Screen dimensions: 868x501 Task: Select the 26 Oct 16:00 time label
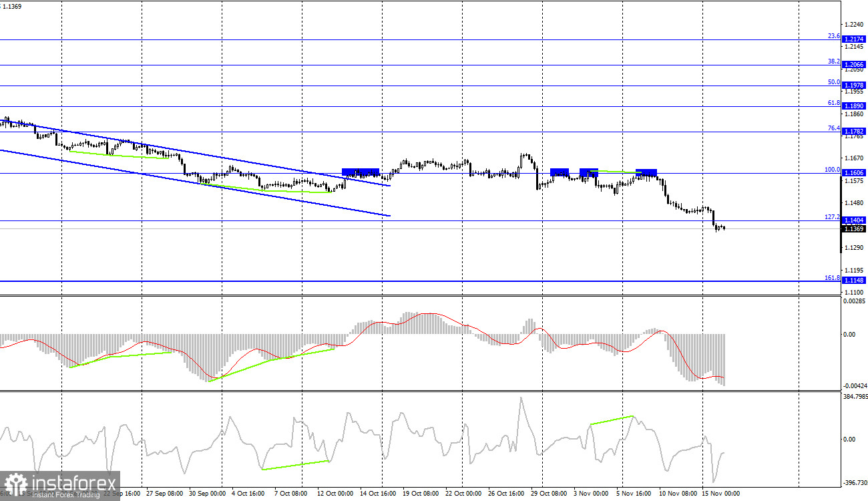[x=507, y=494]
